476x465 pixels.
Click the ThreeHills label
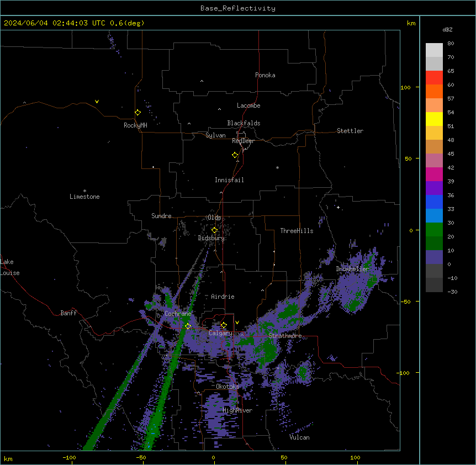coord(297,231)
